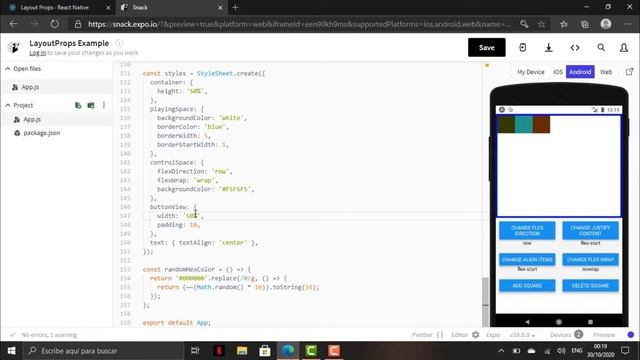Toggle the Preview switch
Image resolution: width=640 pixels, height=360 pixels.
click(630, 335)
